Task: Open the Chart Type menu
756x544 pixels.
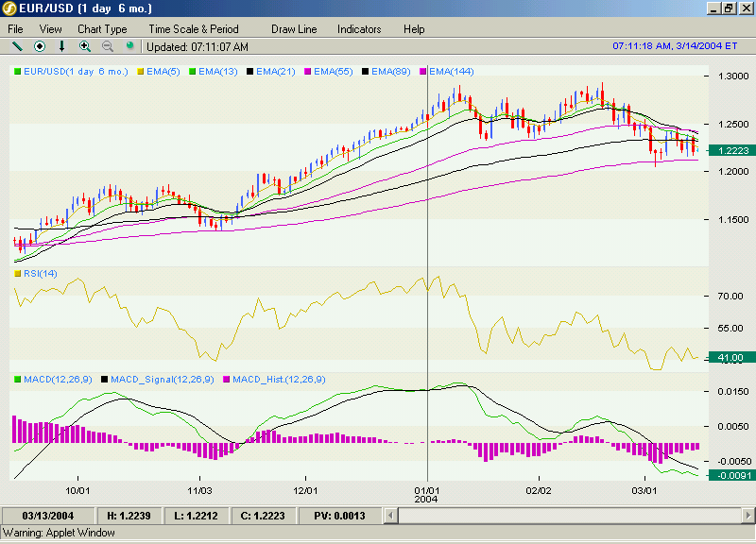Action: pos(102,29)
